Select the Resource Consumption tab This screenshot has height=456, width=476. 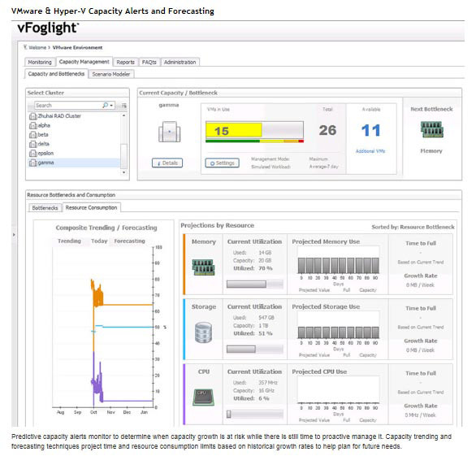(x=91, y=207)
